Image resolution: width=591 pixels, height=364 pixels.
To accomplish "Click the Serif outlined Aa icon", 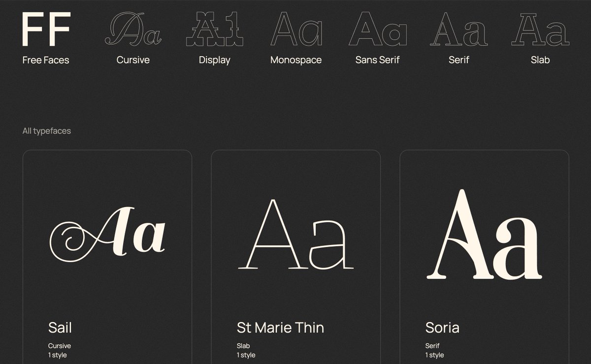I will (459, 30).
